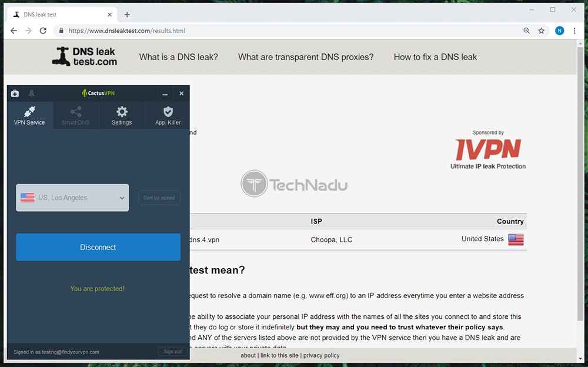Go back in Chrome browser
Viewport: 588px width, 367px height.
click(x=14, y=31)
